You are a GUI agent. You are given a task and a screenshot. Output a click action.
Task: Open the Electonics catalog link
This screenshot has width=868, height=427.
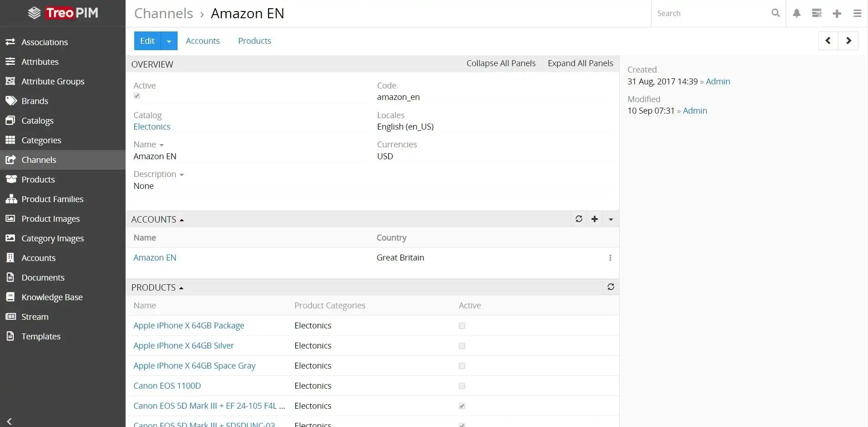(x=152, y=127)
